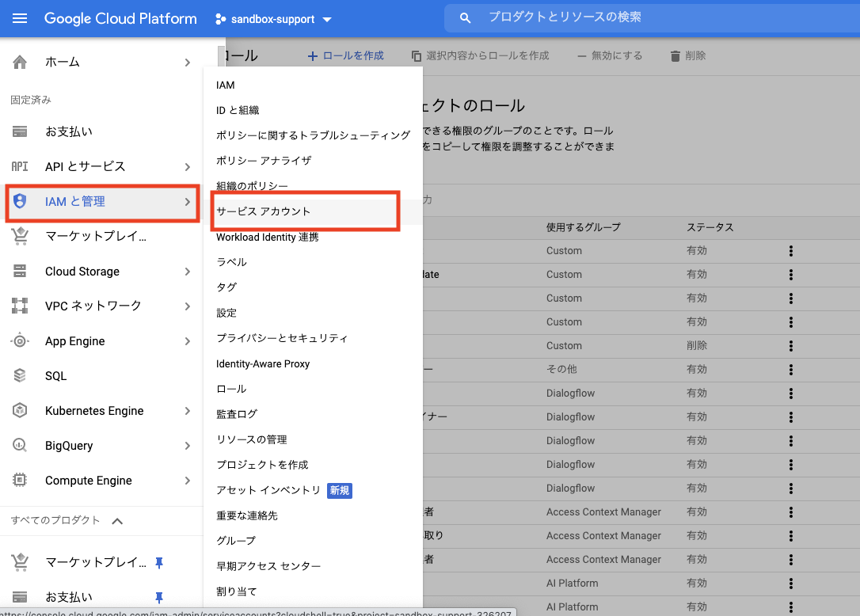Open three-dot menu for last AI Platform row

[x=791, y=607]
